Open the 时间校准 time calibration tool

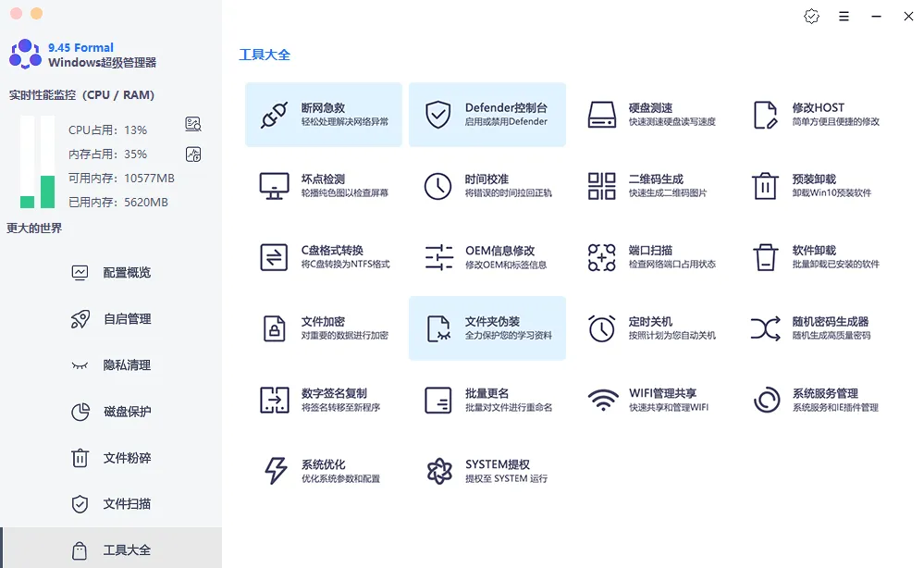[487, 185]
